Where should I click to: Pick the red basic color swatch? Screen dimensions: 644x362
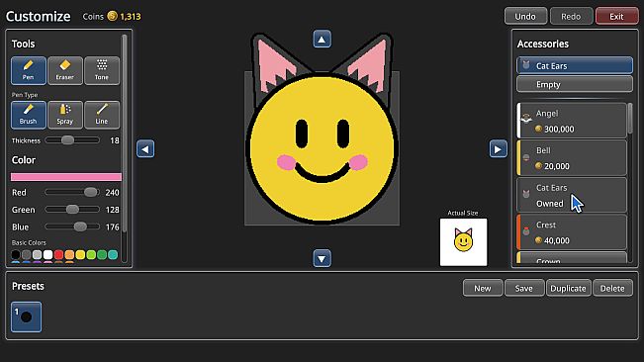[x=58, y=255]
